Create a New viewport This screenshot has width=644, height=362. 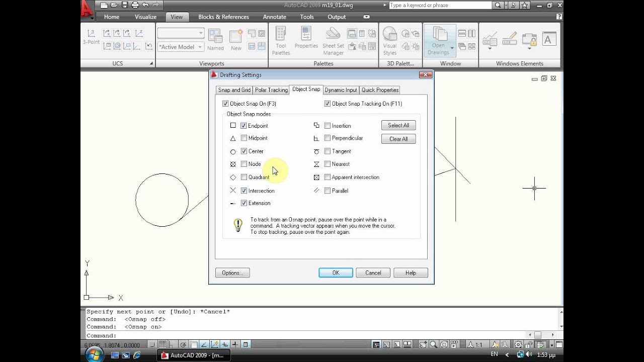(236, 40)
